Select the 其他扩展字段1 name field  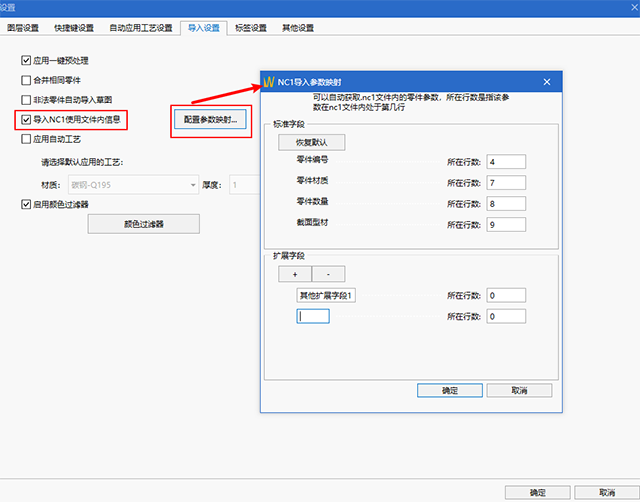[x=327, y=296]
